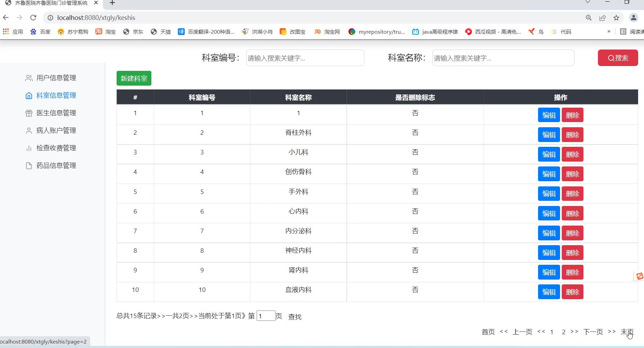Go to page 2 in pagination
644x348 pixels.
[563, 332]
